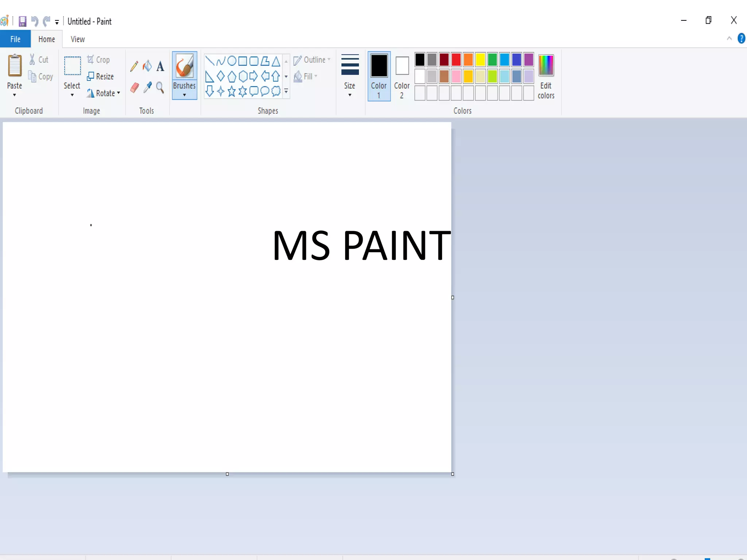This screenshot has width=747, height=560.
Task: Choose the Up arrow shape
Action: tap(276, 76)
